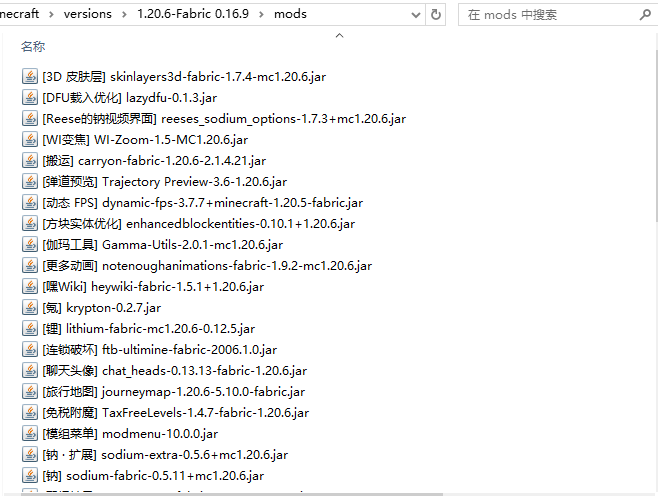658x496 pixels.
Task: Click the jar icon of carryon-fabric-1.20.6-2.1.4.21
Action: [x=29, y=160]
